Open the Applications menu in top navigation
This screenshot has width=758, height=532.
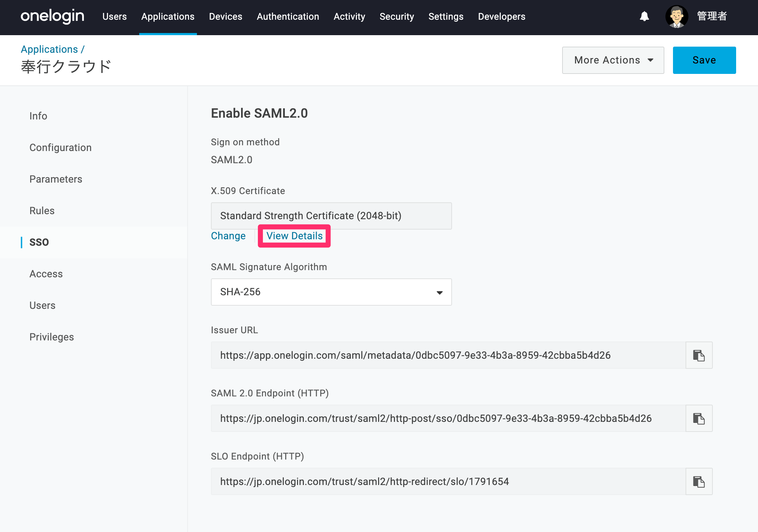point(168,17)
